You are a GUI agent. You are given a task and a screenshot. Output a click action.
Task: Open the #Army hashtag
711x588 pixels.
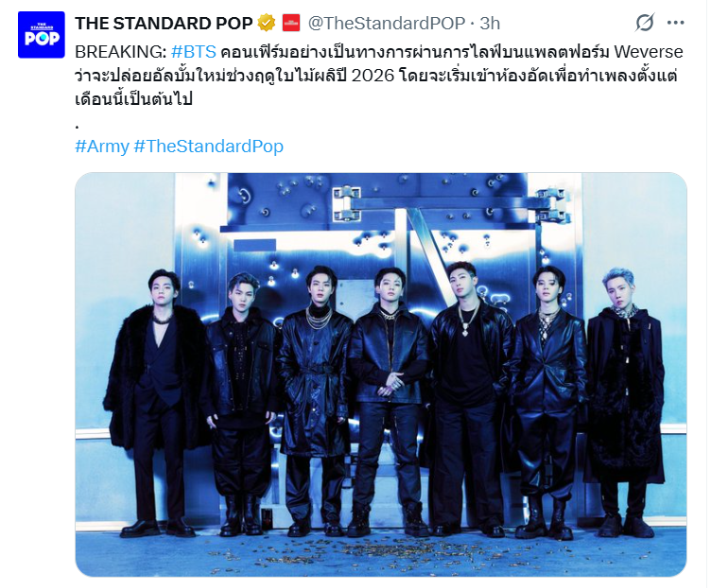[102, 147]
